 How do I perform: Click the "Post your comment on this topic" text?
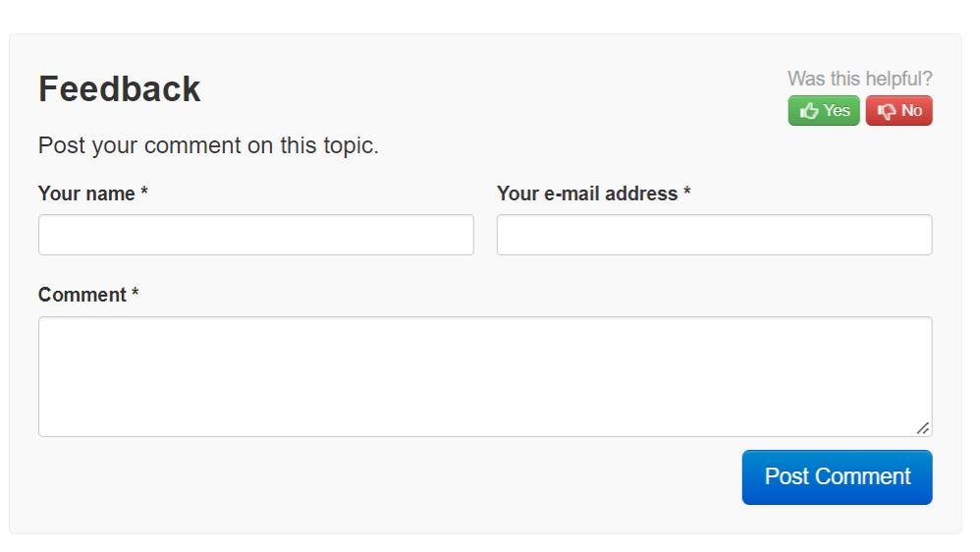tap(208, 145)
